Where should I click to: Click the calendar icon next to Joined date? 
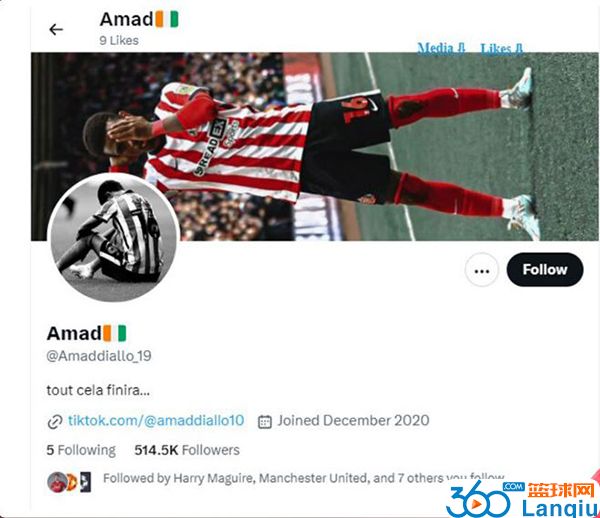(x=265, y=422)
